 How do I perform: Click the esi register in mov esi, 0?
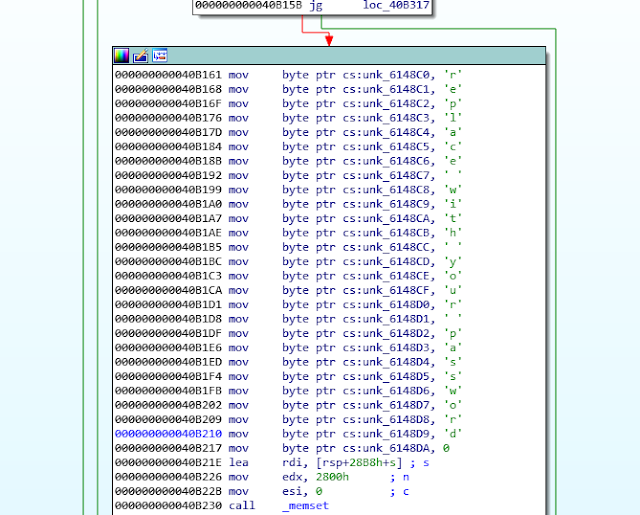pyautogui.click(x=292, y=491)
